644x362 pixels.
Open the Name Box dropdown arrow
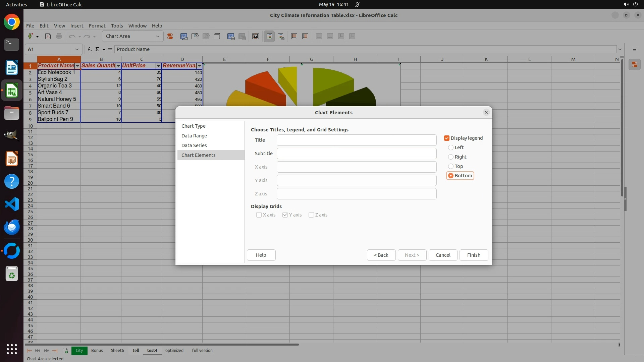[x=76, y=49]
